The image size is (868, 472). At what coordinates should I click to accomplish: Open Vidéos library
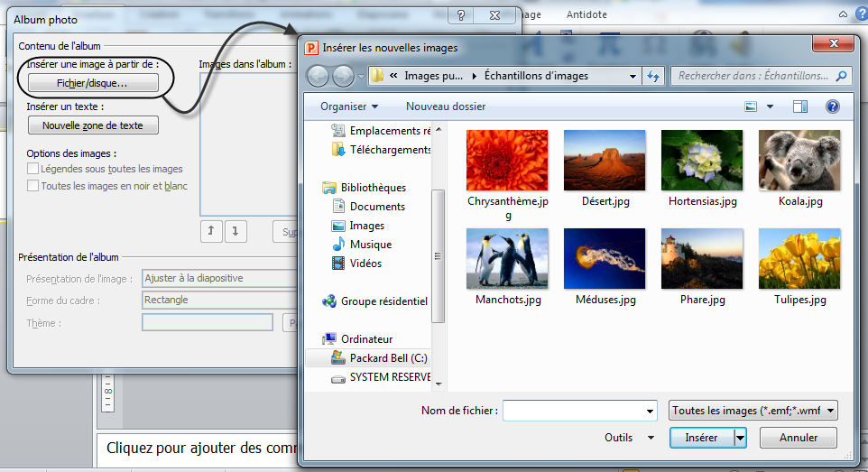357,264
